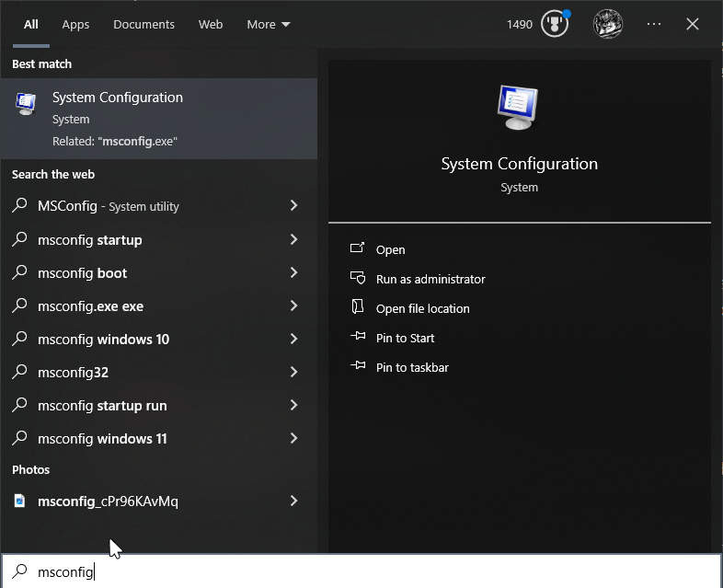The width and height of the screenshot is (723, 588).
Task: Click the magnifier icon in the search box
Action: click(x=19, y=571)
